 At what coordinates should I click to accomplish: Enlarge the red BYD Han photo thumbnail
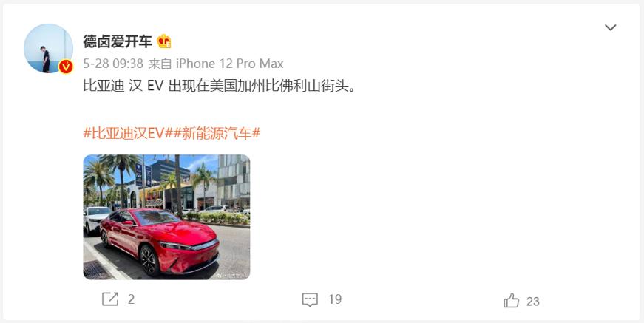[x=166, y=217]
